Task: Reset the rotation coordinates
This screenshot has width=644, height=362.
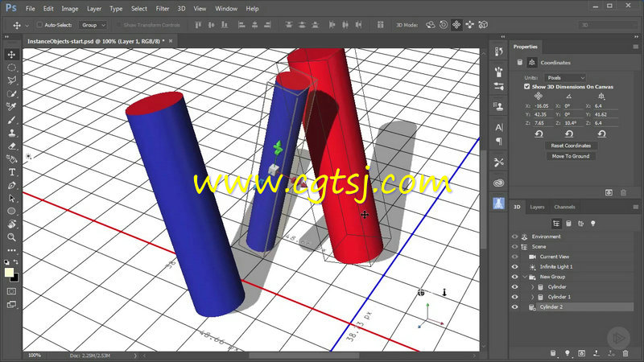Action: [x=569, y=134]
